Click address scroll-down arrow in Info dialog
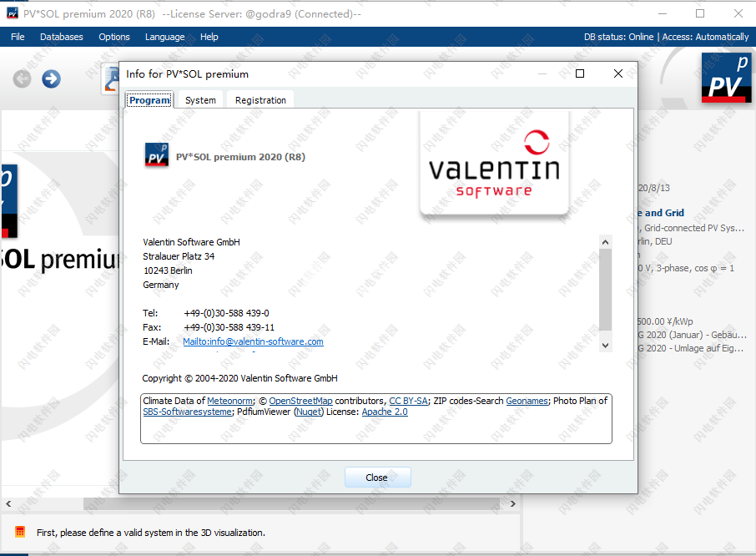The image size is (756, 556). pyautogui.click(x=606, y=346)
